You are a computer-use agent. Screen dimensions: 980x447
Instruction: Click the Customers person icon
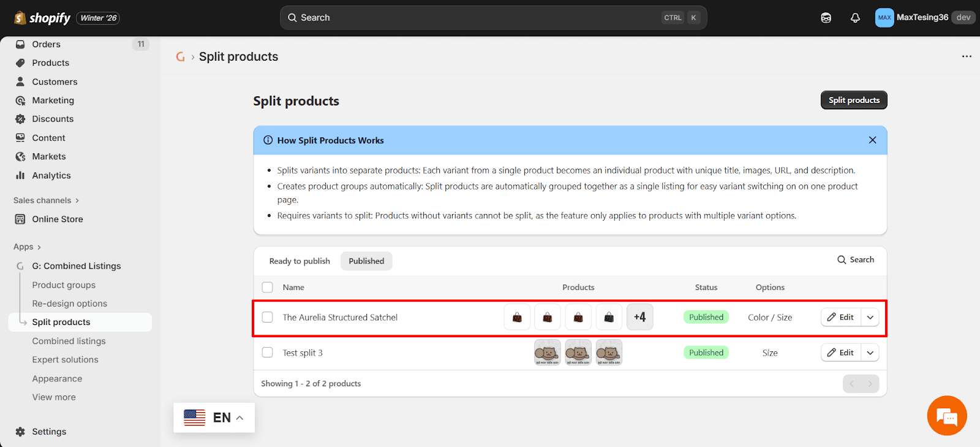coord(20,82)
